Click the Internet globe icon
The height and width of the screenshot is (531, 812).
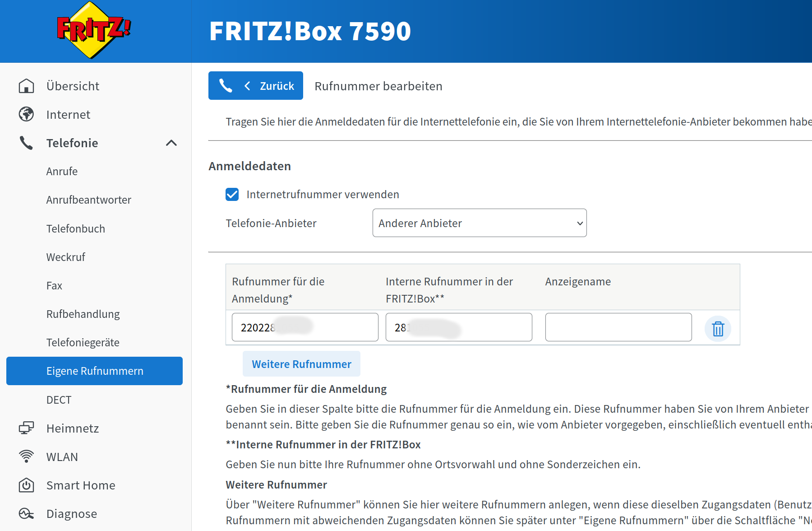click(26, 114)
